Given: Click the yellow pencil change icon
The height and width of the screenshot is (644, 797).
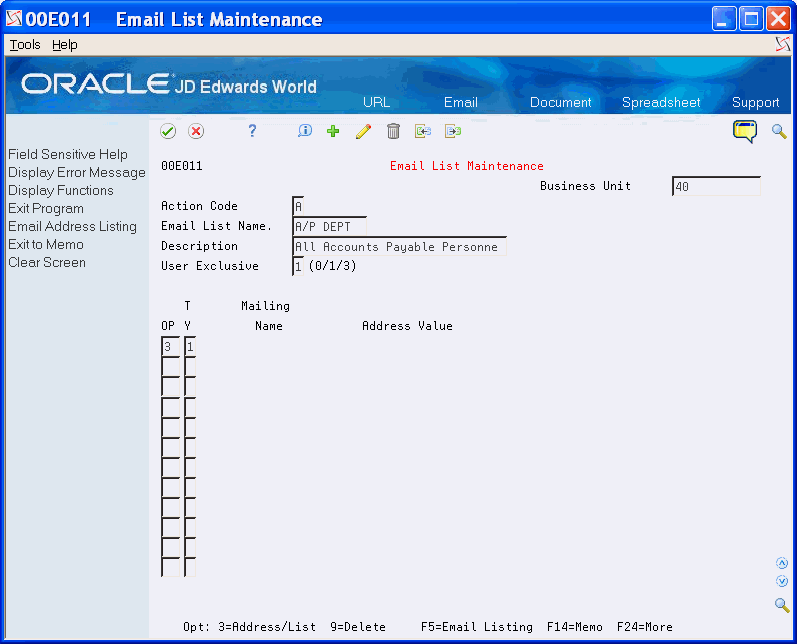Looking at the screenshot, I should tap(363, 131).
